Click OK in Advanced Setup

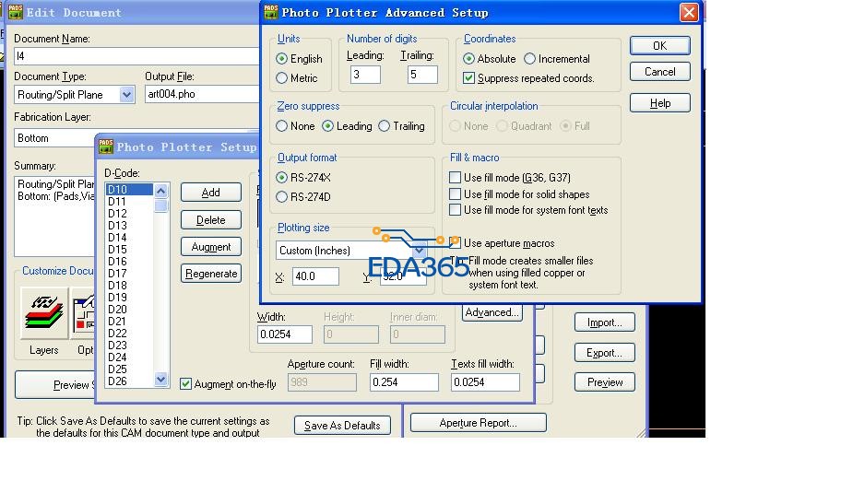[x=659, y=45]
